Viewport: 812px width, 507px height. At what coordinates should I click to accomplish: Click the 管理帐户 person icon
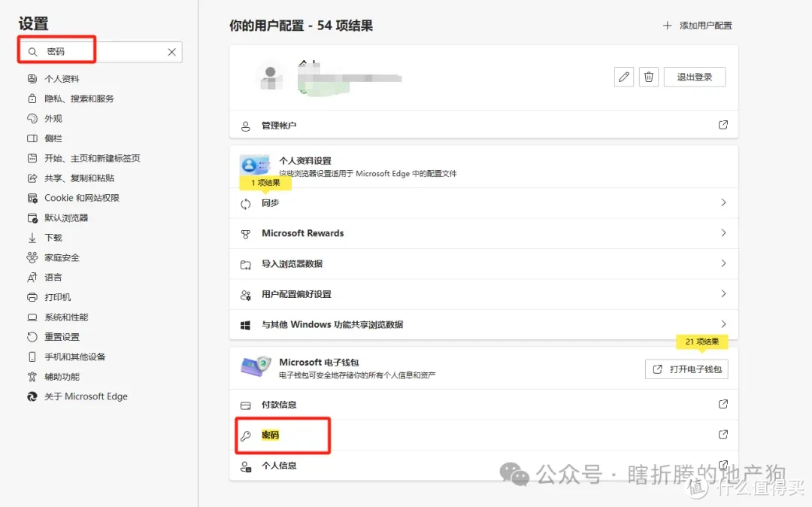click(x=245, y=126)
